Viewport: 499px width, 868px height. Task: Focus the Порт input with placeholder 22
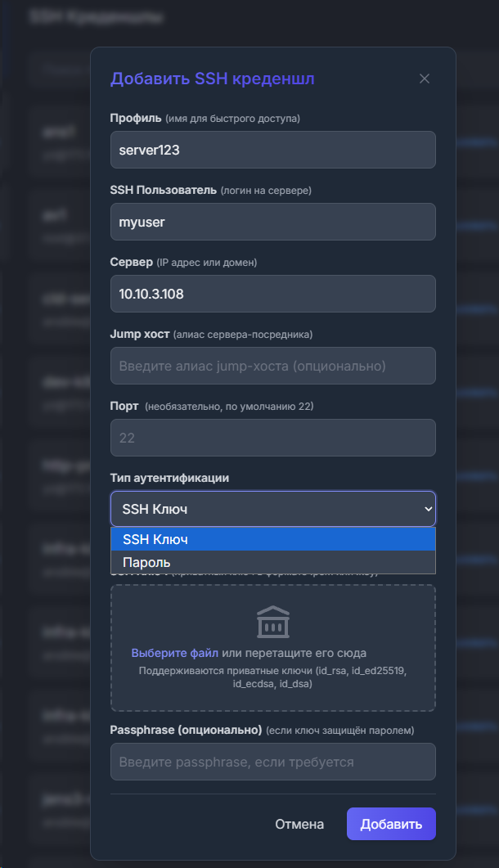tap(273, 438)
